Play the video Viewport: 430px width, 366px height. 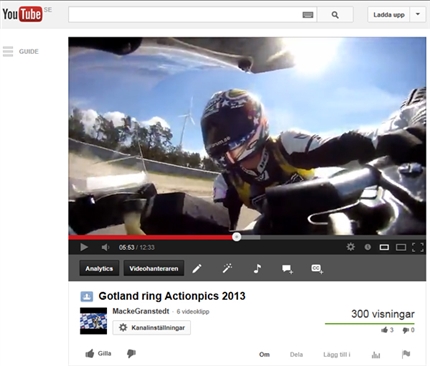84,247
